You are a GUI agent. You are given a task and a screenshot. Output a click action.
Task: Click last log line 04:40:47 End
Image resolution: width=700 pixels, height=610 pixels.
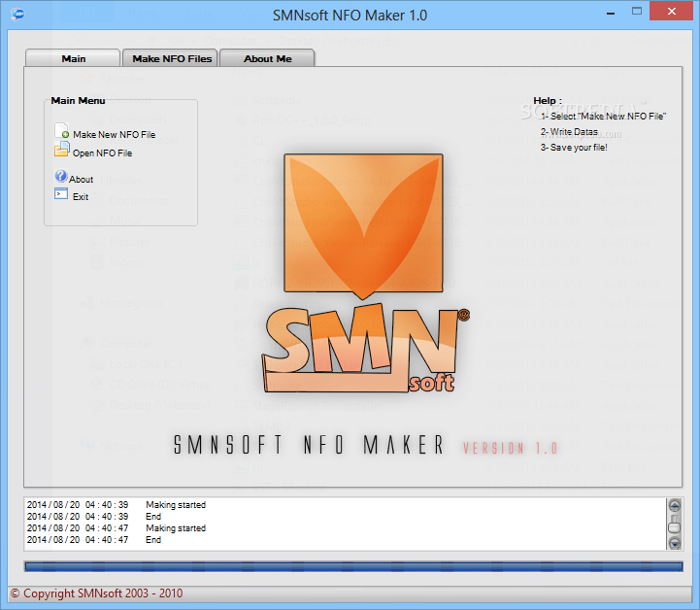[94, 539]
